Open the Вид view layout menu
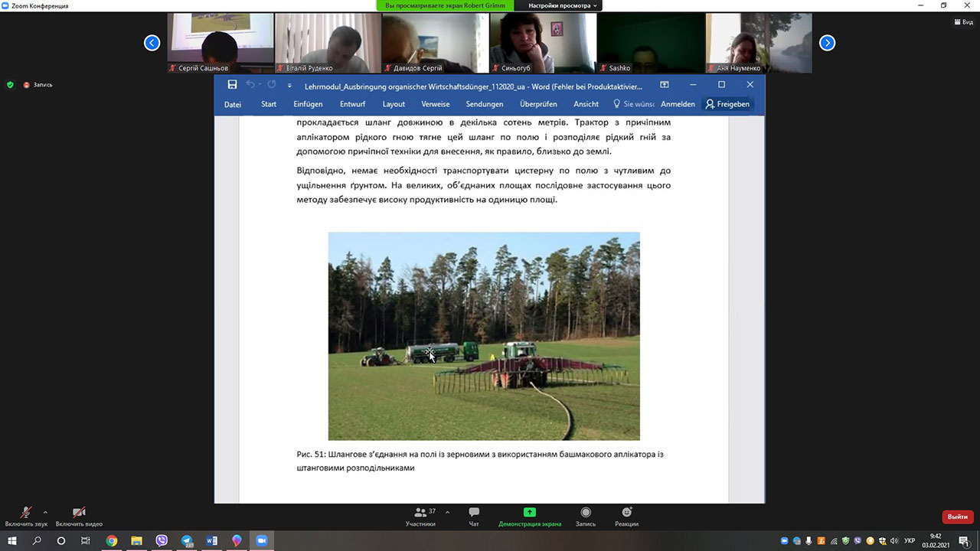 point(962,22)
